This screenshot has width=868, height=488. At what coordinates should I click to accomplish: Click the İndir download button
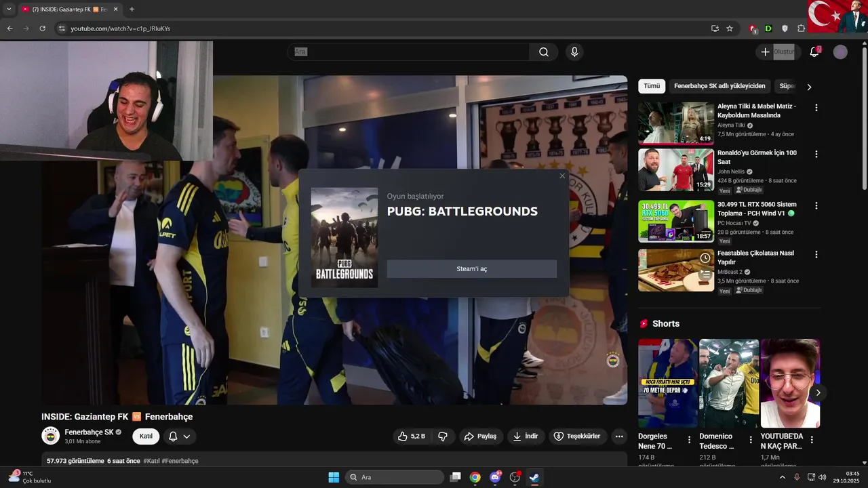pos(525,436)
